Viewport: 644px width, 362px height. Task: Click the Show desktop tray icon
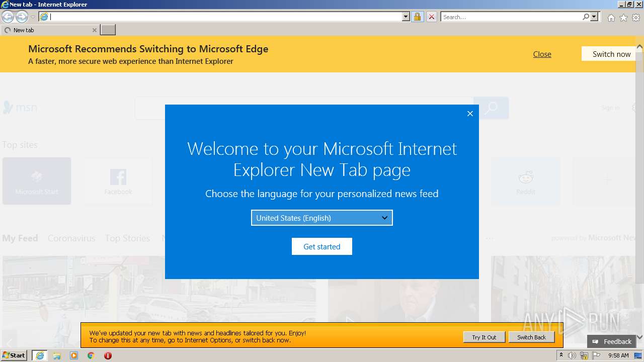coord(638,355)
